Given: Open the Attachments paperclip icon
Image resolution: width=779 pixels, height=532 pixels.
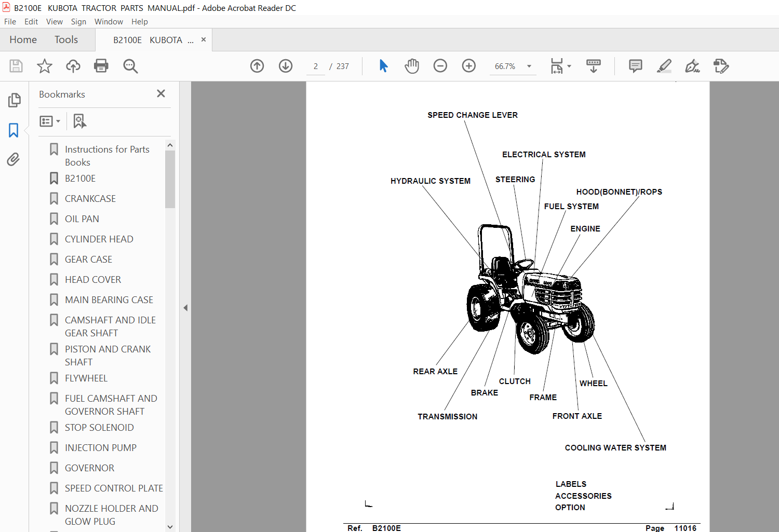Looking at the screenshot, I should point(14,159).
